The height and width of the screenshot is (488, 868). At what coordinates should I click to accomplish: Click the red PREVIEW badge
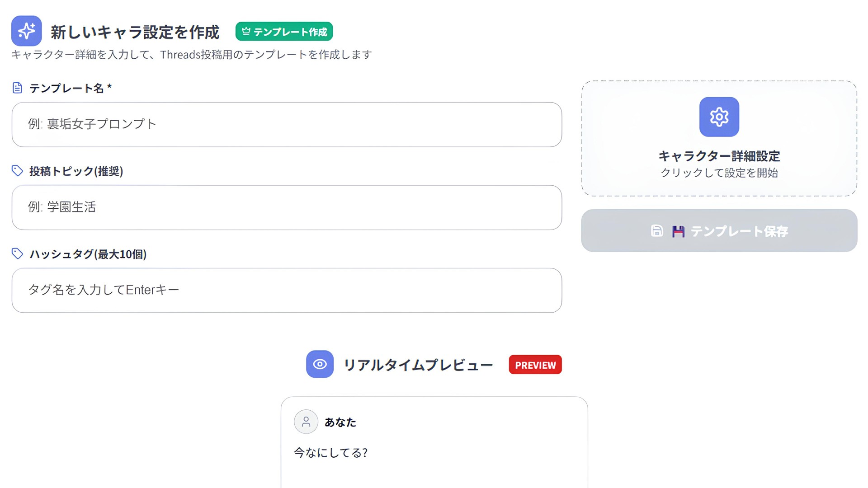pos(535,365)
